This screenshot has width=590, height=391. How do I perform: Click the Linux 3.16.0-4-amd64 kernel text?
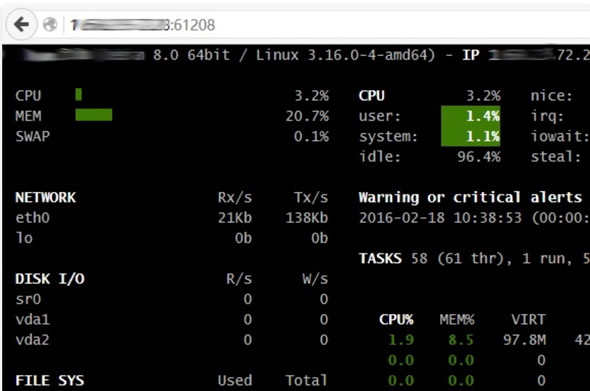coord(346,55)
